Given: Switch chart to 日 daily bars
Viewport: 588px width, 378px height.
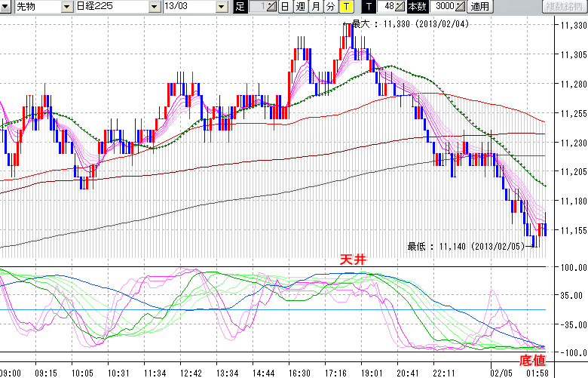Looking at the screenshot, I should click(284, 7).
